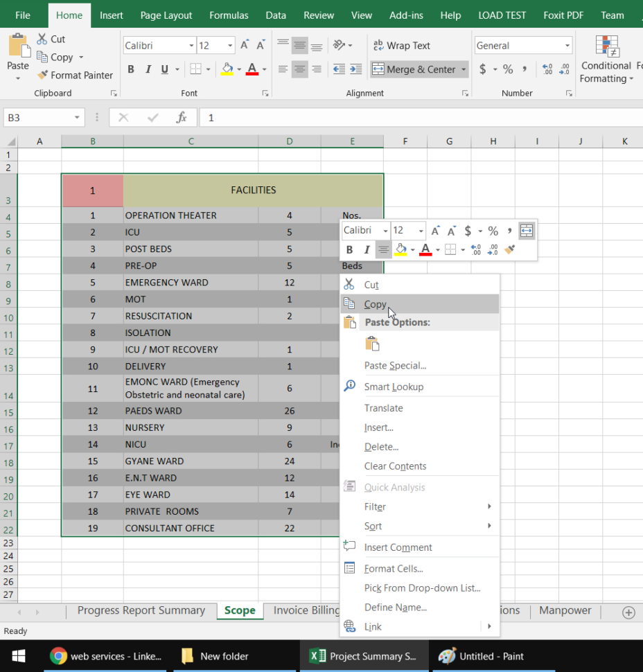Screen dimensions: 643x672
Task: Open Windows Start menu
Action: click(19, 655)
